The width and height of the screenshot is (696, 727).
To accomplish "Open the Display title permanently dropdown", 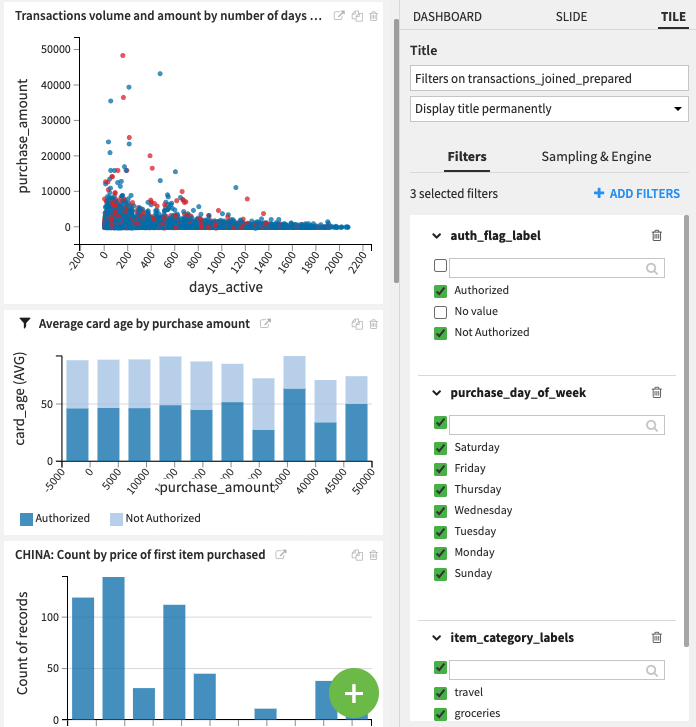I will click(x=549, y=108).
